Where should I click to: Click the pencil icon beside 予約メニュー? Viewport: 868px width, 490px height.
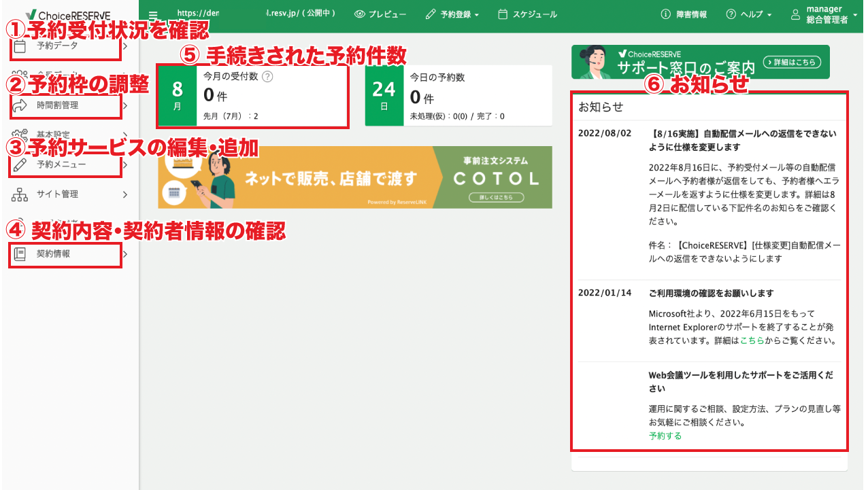point(20,164)
